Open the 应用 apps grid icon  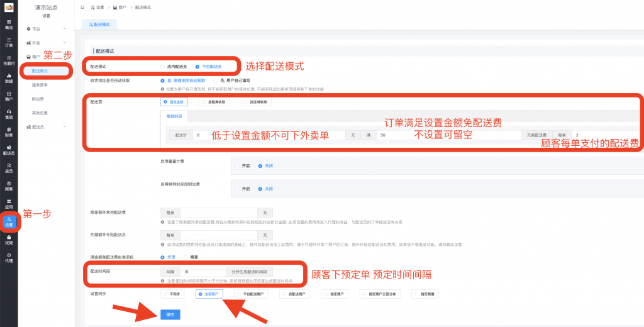9,203
